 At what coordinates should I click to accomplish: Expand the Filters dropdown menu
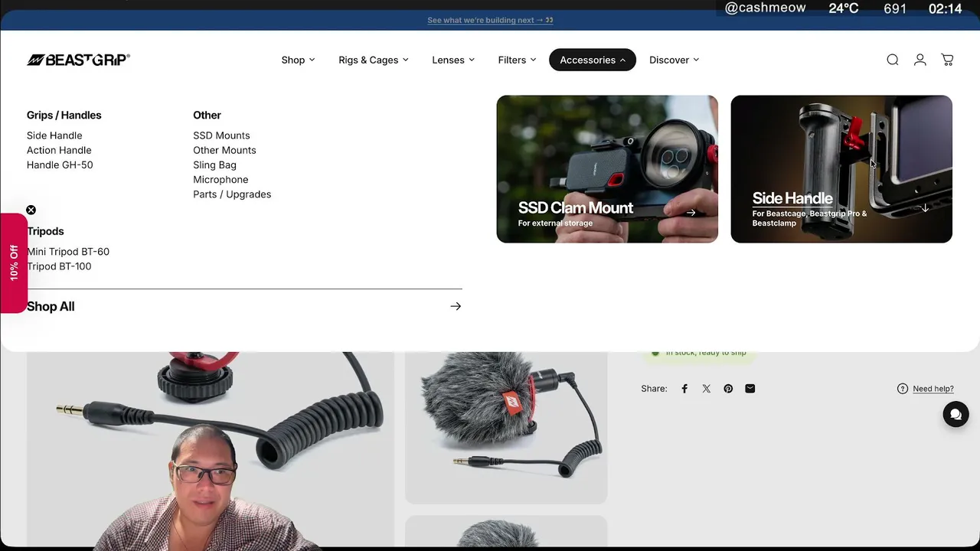point(517,60)
